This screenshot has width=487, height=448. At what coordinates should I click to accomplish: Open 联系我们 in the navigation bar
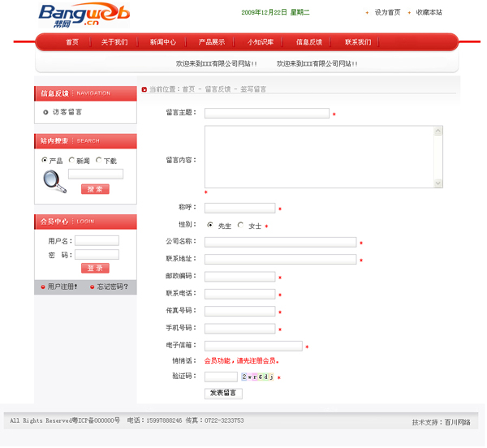358,42
